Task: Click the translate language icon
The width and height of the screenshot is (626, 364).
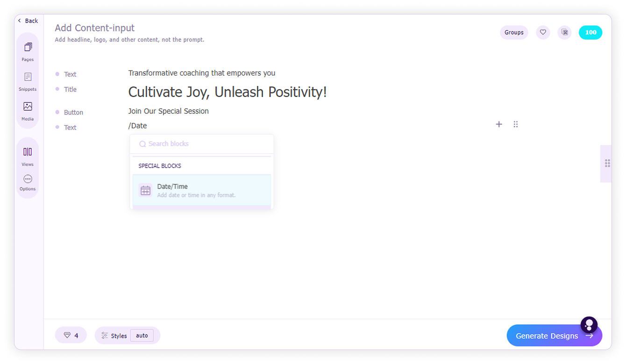Action: point(564,33)
